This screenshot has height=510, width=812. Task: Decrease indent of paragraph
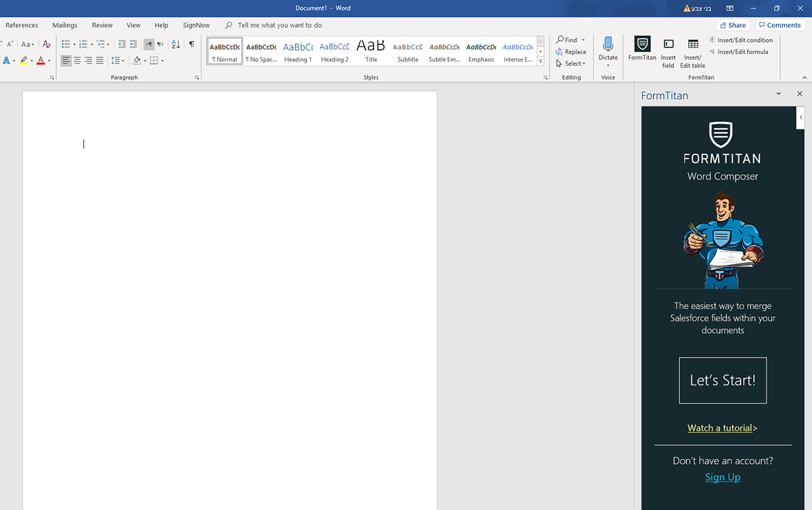coord(122,44)
